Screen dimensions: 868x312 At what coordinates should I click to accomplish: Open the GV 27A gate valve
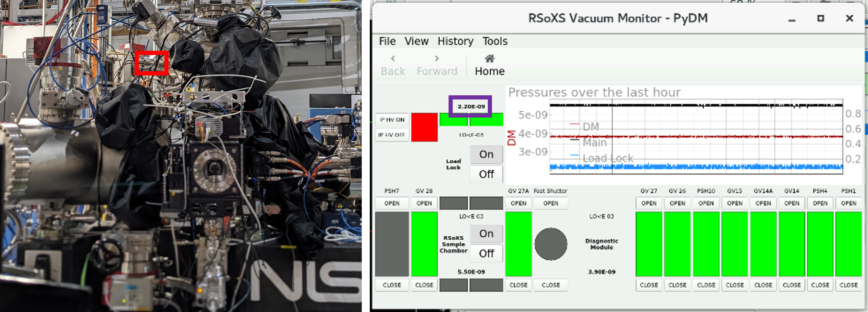[x=519, y=203]
